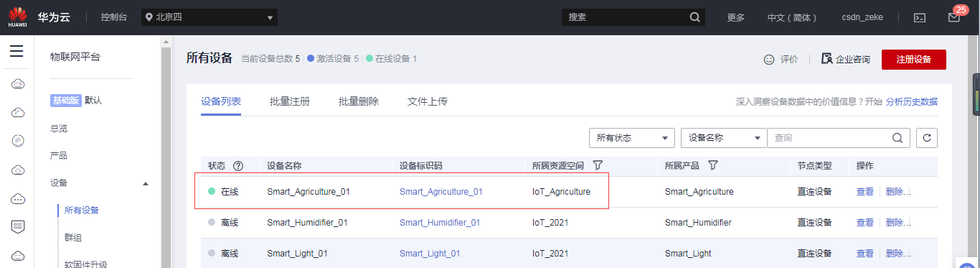980x268 pixels.
Task: Click the red 注册设备 button
Action: click(914, 59)
